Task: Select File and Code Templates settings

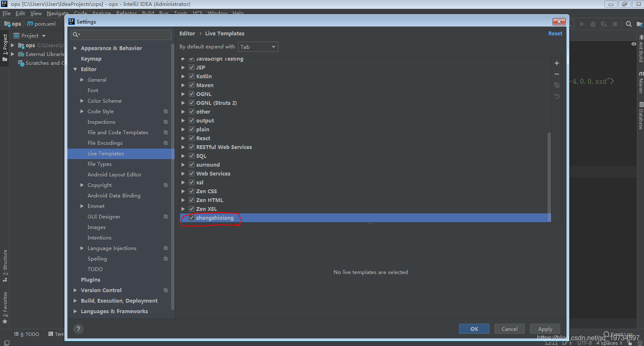Action: 118,133
